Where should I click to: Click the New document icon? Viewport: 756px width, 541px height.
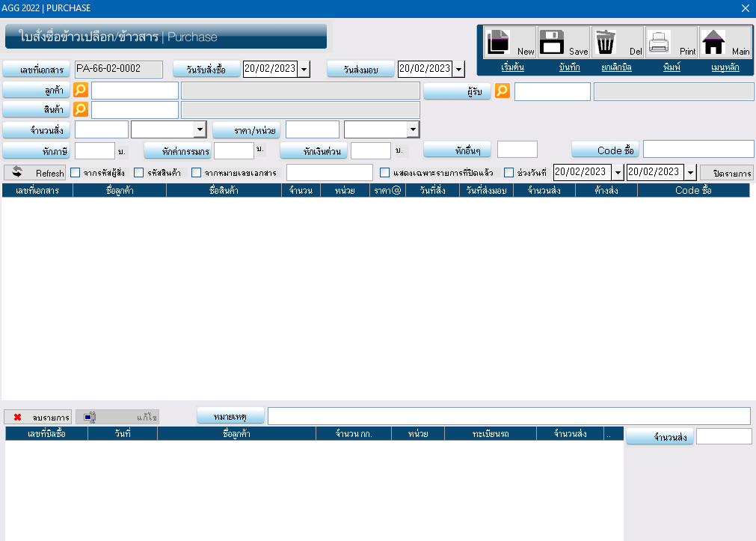(x=510, y=43)
